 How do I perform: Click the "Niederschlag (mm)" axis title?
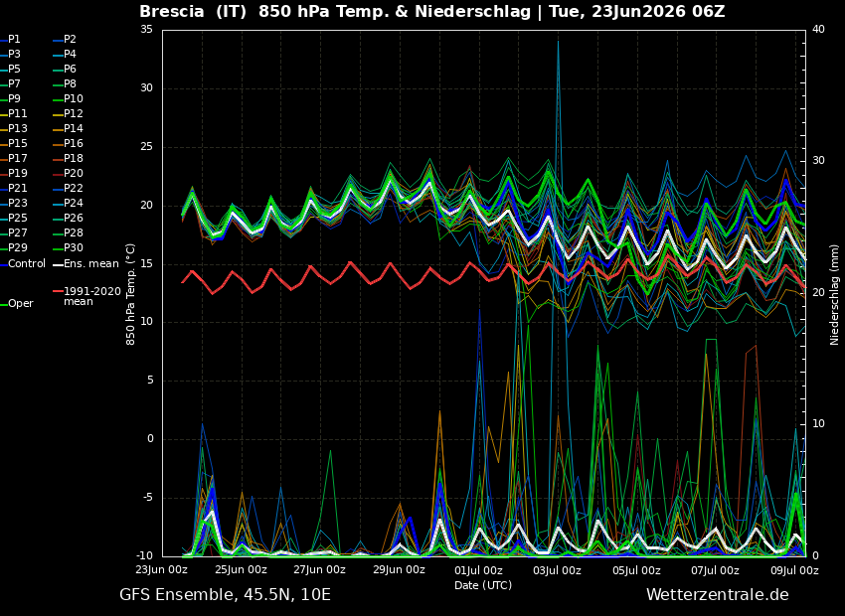point(834,294)
